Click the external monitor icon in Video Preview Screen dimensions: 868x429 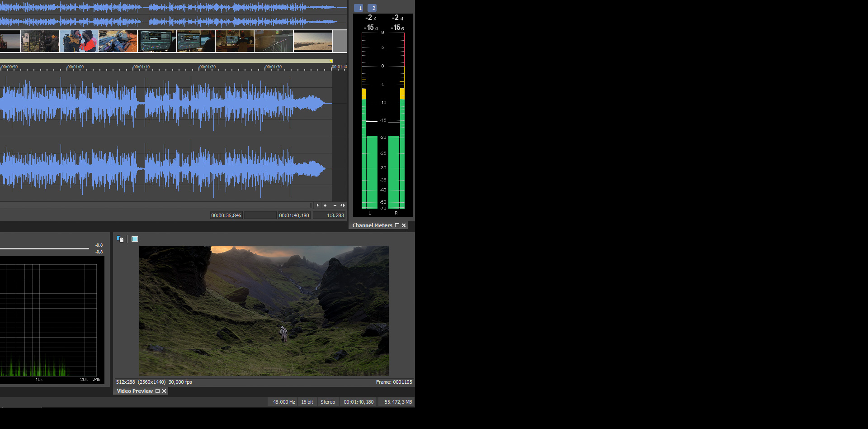click(x=135, y=239)
